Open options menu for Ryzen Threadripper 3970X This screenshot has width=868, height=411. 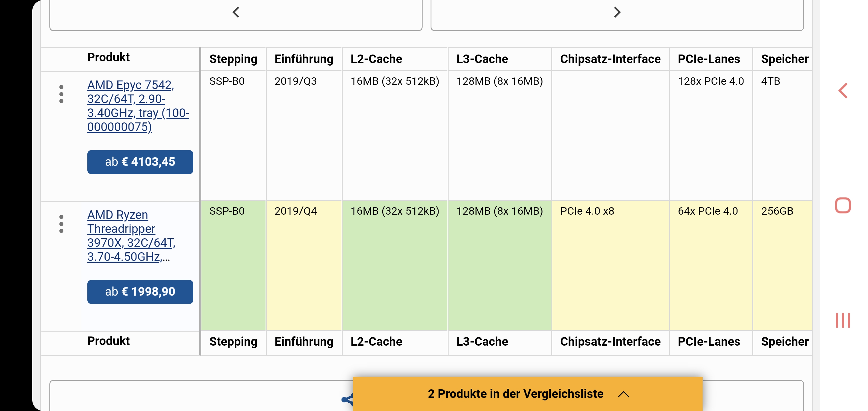(x=61, y=224)
